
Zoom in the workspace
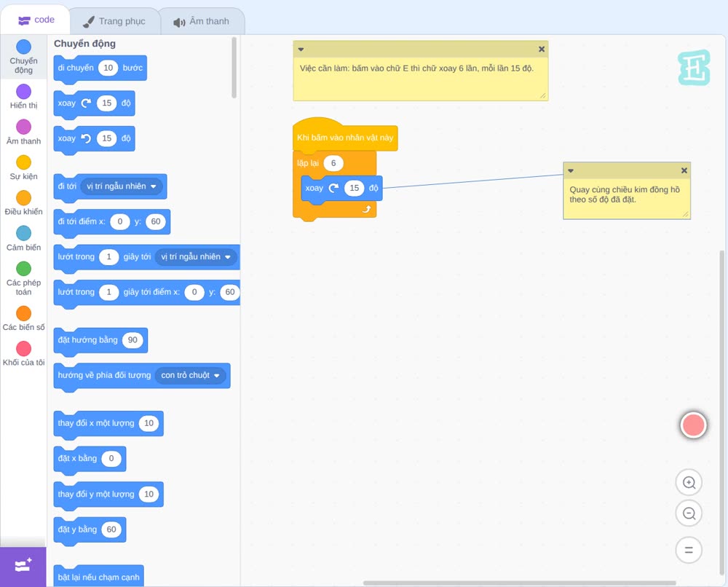(689, 483)
